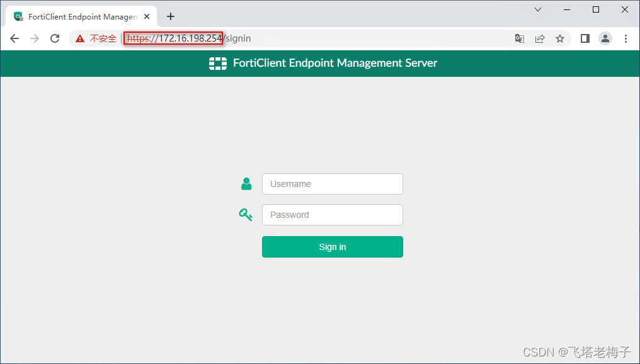The width and height of the screenshot is (640, 364).
Task: Click the red not-secure warning triangle
Action: (x=80, y=38)
